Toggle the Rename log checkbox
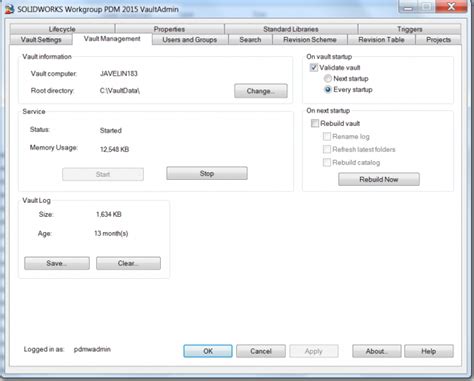The image size is (474, 381). [x=327, y=136]
